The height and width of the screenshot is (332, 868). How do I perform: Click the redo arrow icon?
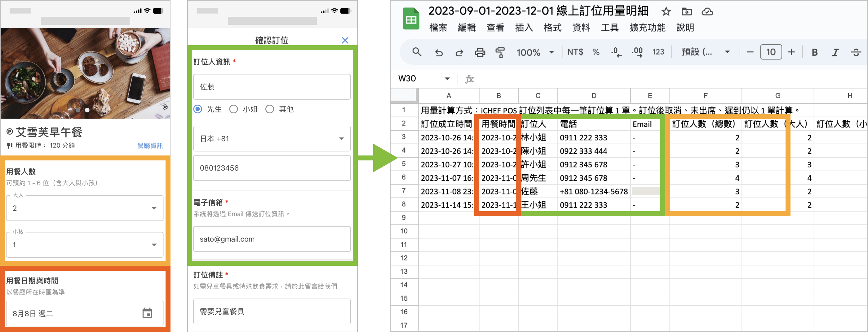(459, 53)
